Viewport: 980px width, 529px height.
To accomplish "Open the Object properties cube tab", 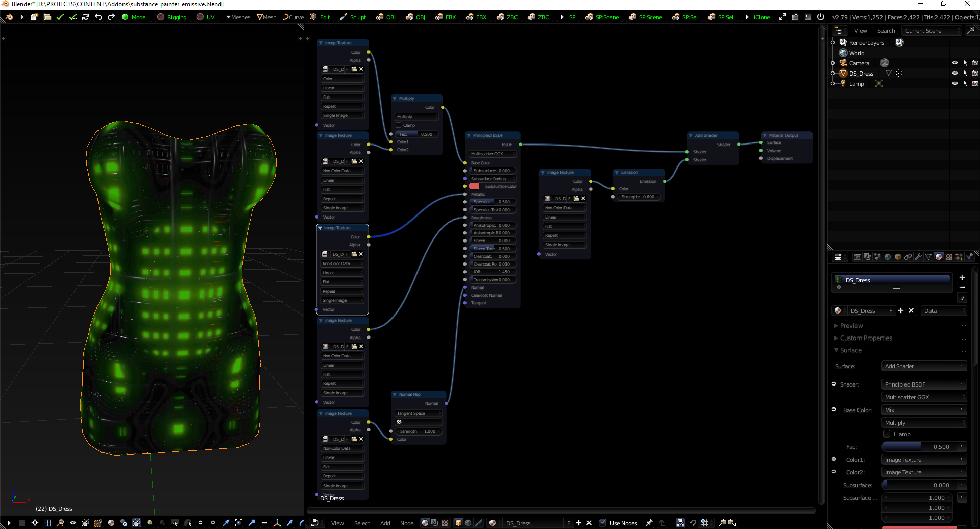I will click(898, 257).
